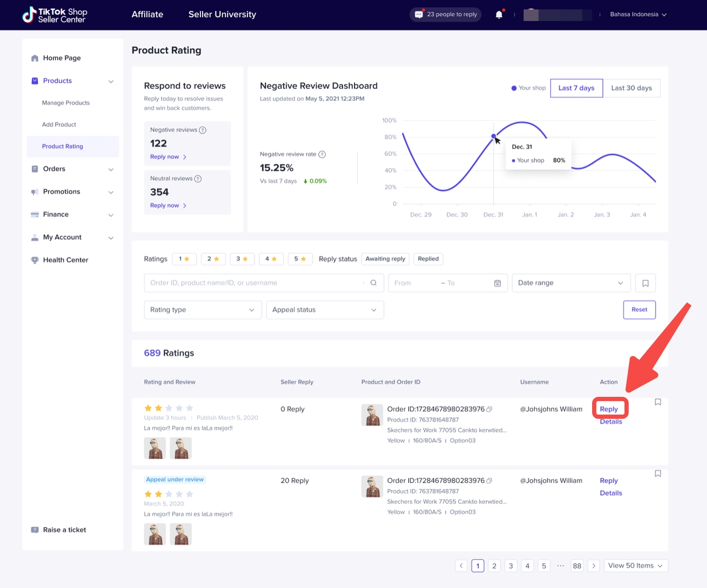
Task: Toggle the Replied status filter
Action: (x=428, y=259)
